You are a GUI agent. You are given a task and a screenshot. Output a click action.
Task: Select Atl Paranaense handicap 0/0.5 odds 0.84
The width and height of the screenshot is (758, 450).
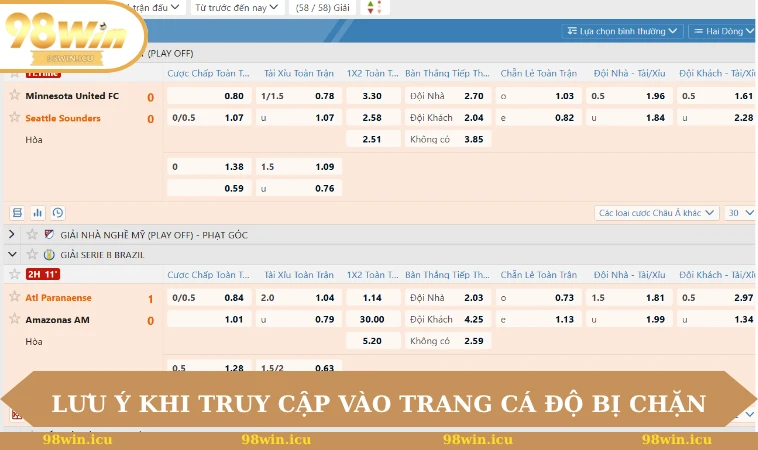pos(209,298)
